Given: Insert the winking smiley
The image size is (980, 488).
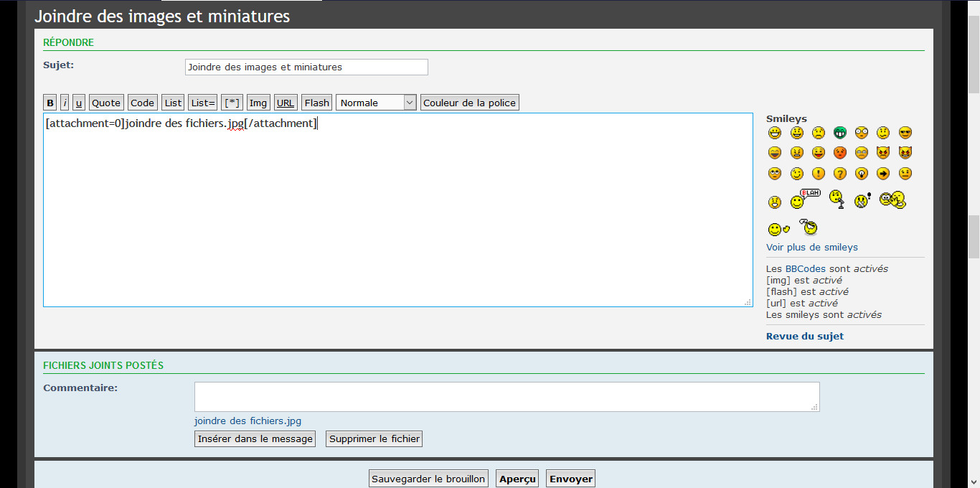Looking at the screenshot, I should (797, 174).
